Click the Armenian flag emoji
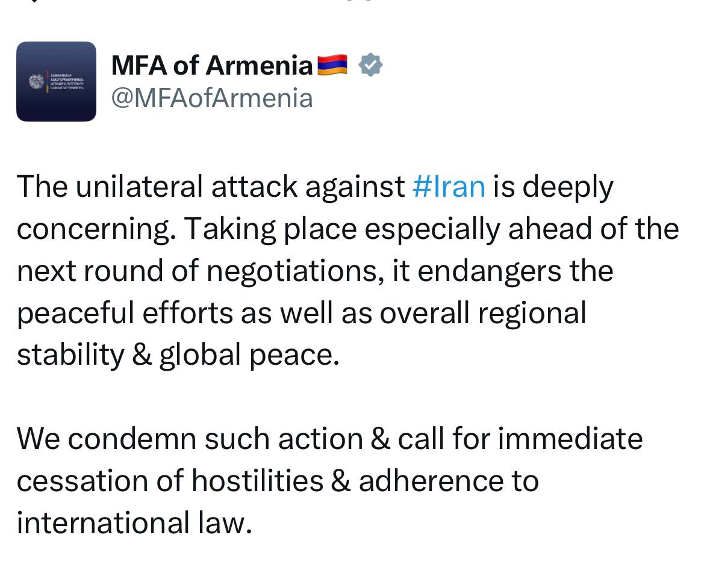 (x=332, y=65)
